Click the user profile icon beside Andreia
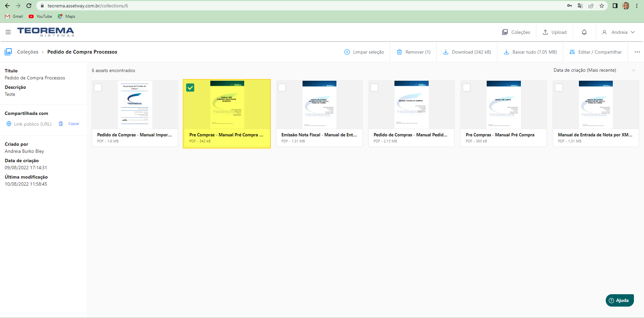 [x=604, y=32]
